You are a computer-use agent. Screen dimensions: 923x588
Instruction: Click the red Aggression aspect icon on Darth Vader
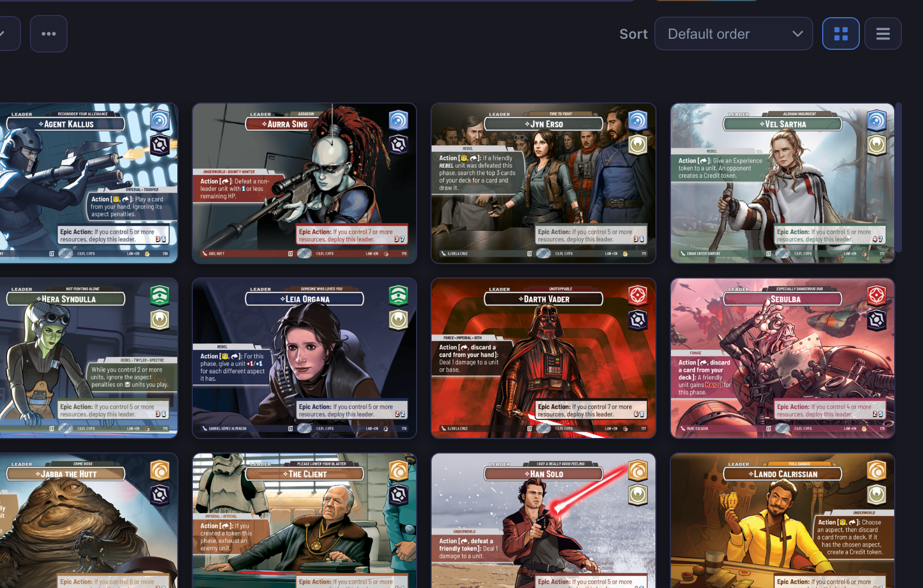tap(637, 295)
